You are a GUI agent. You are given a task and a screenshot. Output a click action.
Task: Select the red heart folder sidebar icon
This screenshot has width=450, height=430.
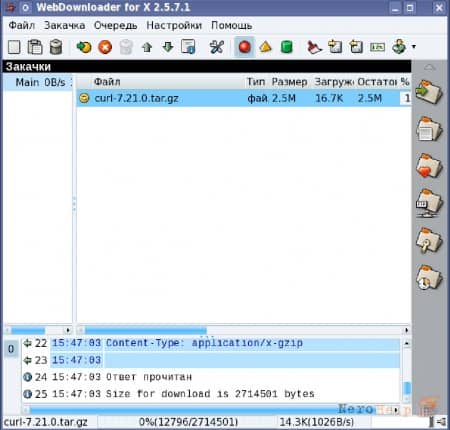click(429, 166)
